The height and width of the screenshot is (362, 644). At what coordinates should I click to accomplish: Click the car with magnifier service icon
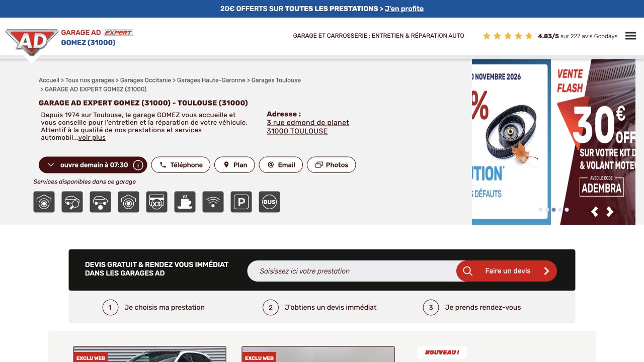tap(72, 202)
